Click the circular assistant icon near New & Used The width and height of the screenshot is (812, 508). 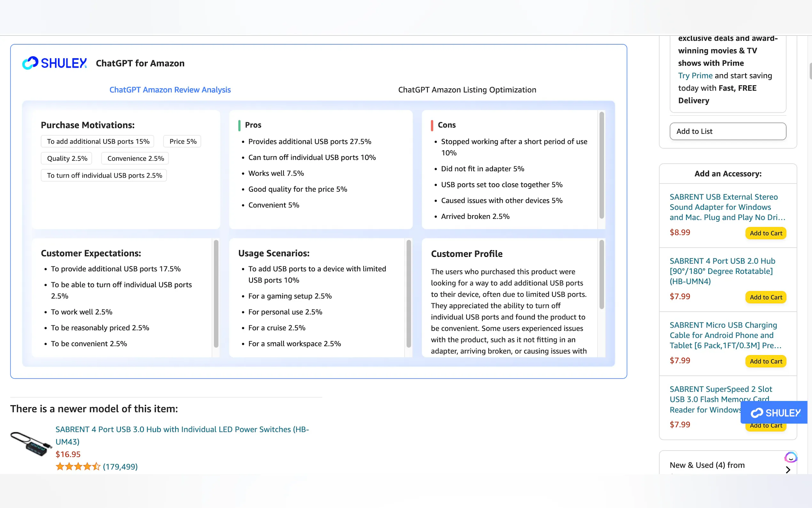pyautogui.click(x=791, y=457)
